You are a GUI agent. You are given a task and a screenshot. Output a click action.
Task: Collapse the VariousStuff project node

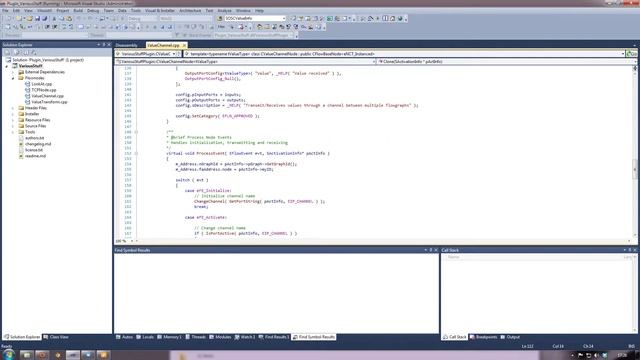[7, 66]
